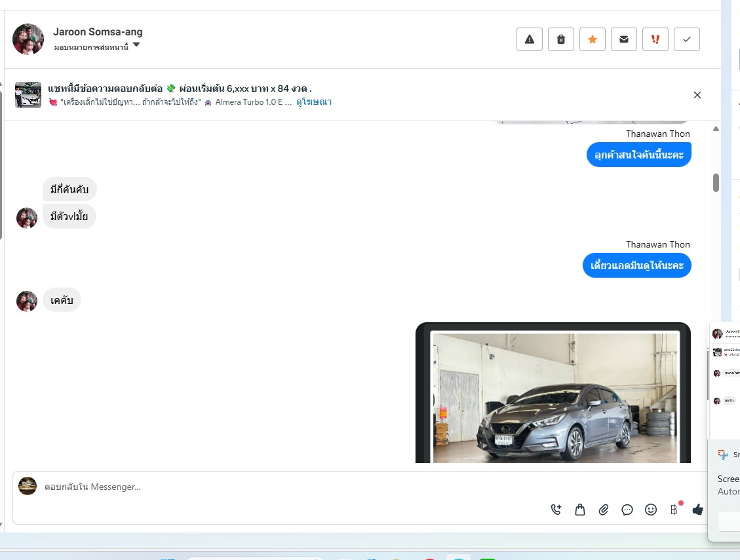Click the Baht payment request icon

click(x=674, y=510)
